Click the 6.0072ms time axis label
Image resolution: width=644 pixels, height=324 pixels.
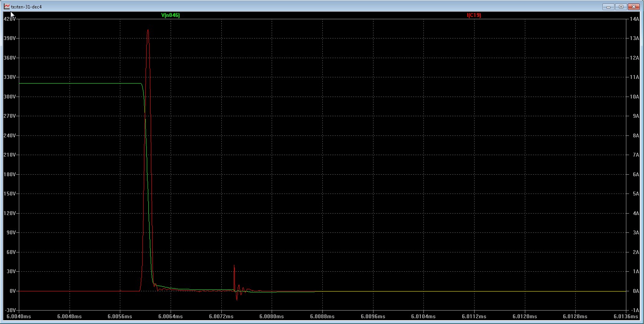point(221,317)
